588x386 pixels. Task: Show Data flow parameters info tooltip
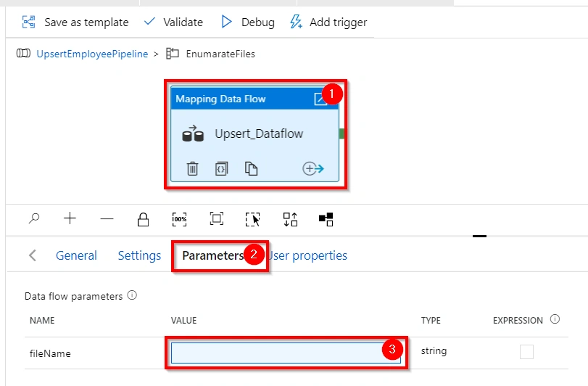(132, 295)
